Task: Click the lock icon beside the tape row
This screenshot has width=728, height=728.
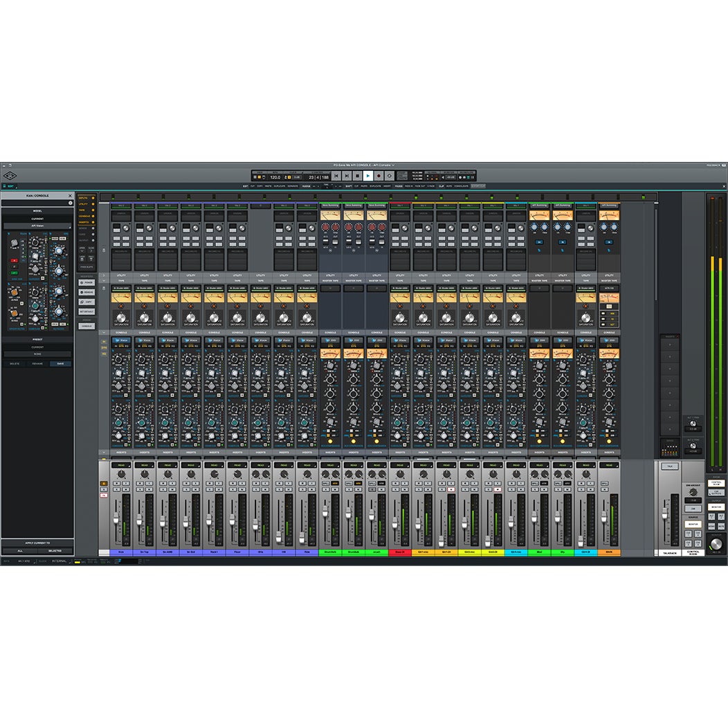Action: pos(104,289)
